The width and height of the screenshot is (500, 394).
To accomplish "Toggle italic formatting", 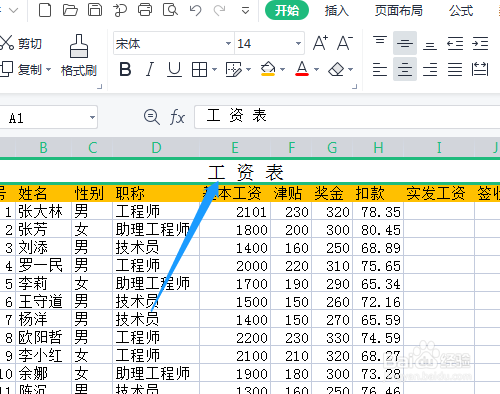I will click(x=150, y=70).
